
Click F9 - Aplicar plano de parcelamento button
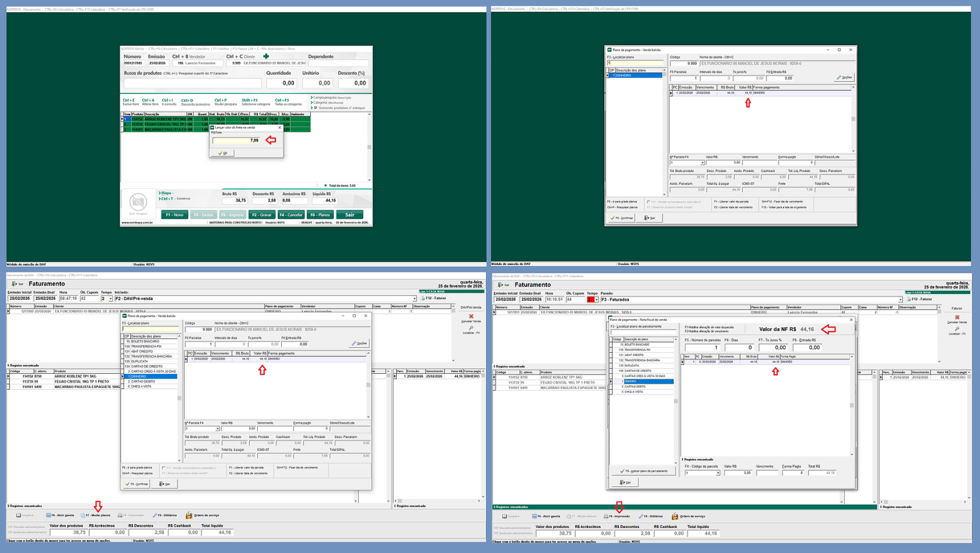point(643,471)
